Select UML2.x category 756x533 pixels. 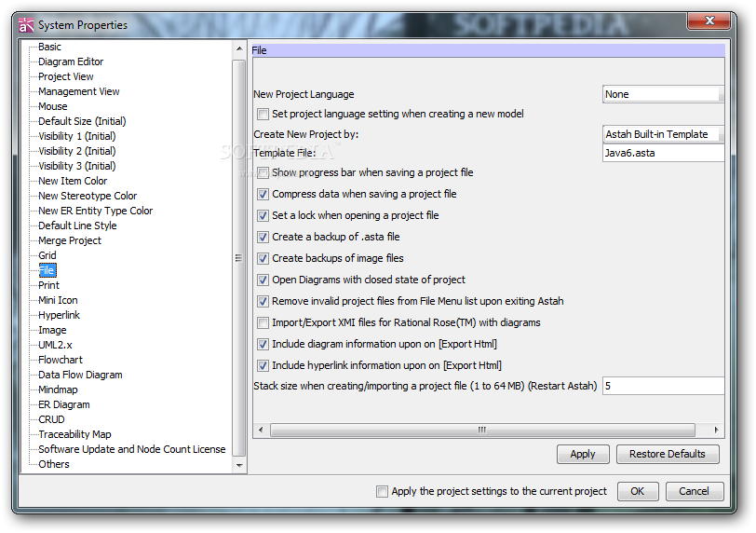[x=56, y=346]
